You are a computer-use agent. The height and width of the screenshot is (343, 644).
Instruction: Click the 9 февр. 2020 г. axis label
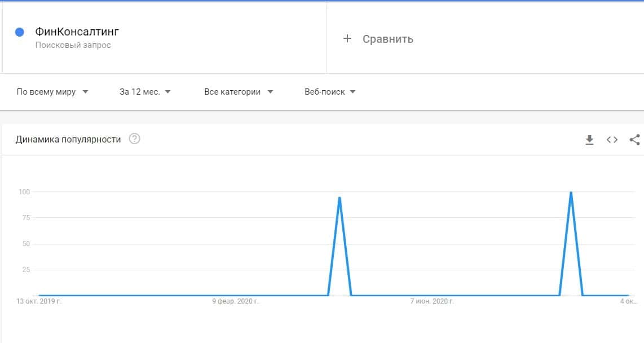pos(236,302)
